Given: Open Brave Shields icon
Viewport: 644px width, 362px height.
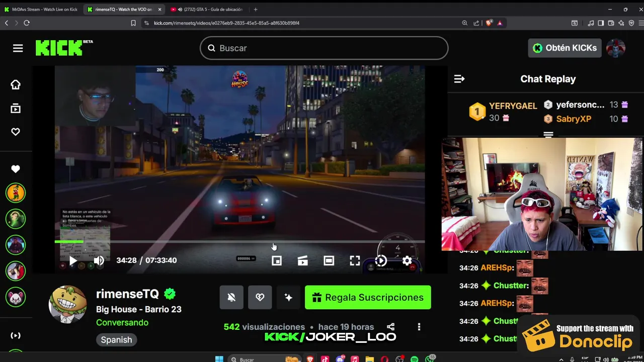Looking at the screenshot, I should pos(489,23).
